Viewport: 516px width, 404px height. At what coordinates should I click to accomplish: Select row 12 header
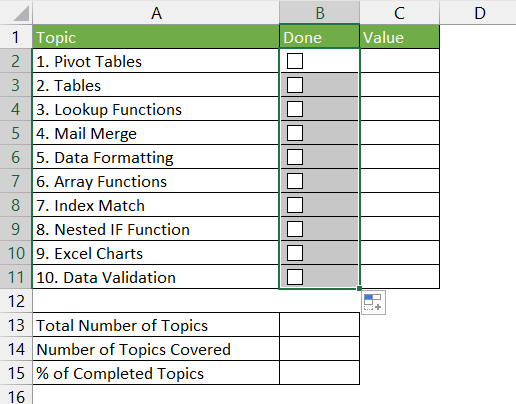coord(16,301)
